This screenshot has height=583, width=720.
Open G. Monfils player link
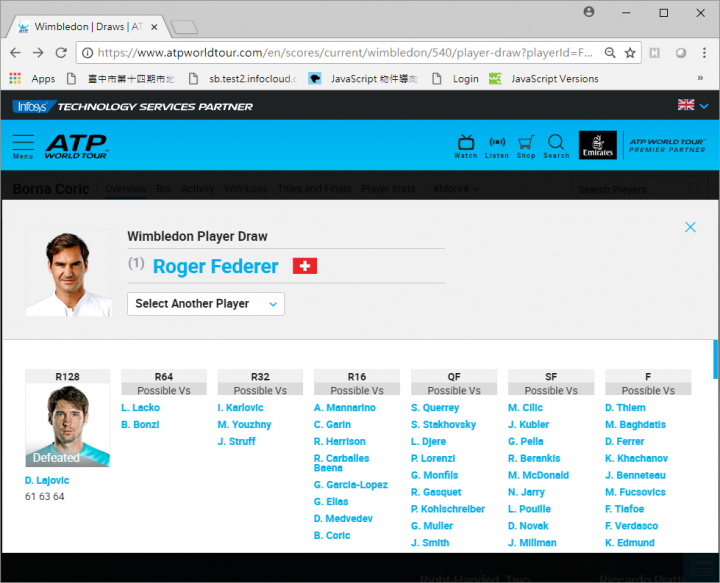pos(434,475)
